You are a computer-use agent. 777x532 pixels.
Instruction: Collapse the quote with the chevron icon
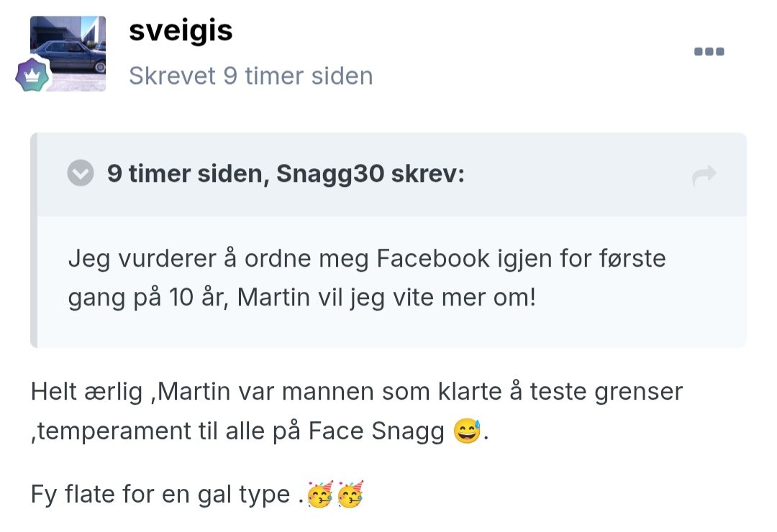[81, 173]
